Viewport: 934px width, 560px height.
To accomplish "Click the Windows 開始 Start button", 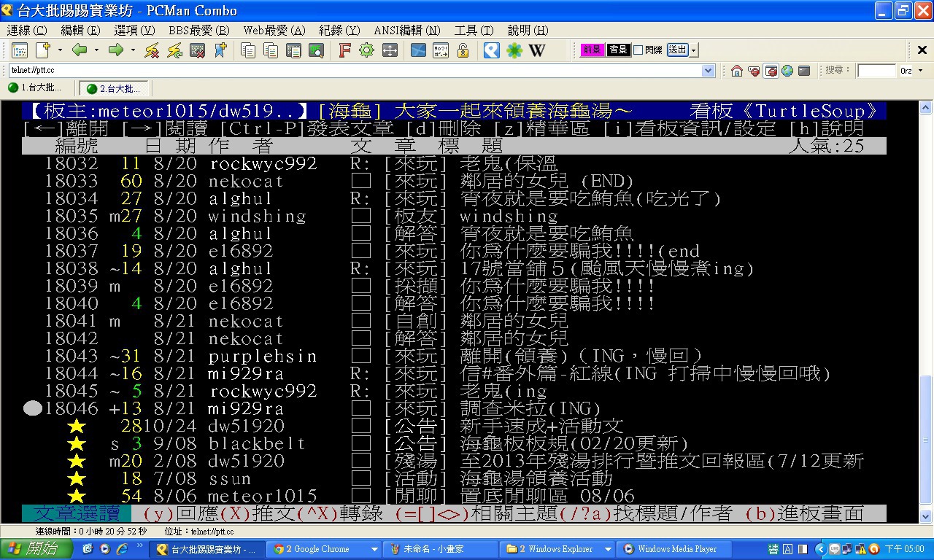I will pyautogui.click(x=36, y=549).
